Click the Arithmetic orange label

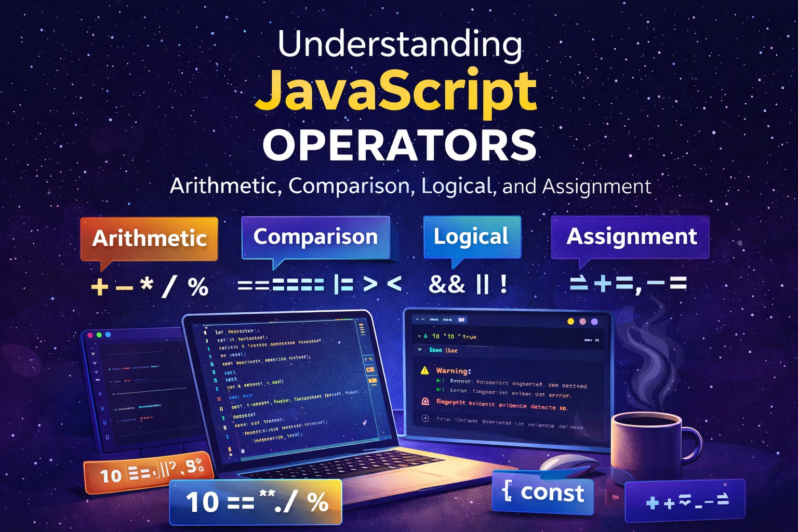pos(149,238)
